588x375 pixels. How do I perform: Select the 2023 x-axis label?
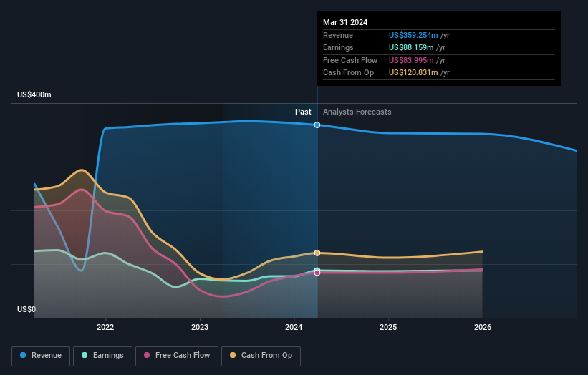pyautogui.click(x=200, y=327)
